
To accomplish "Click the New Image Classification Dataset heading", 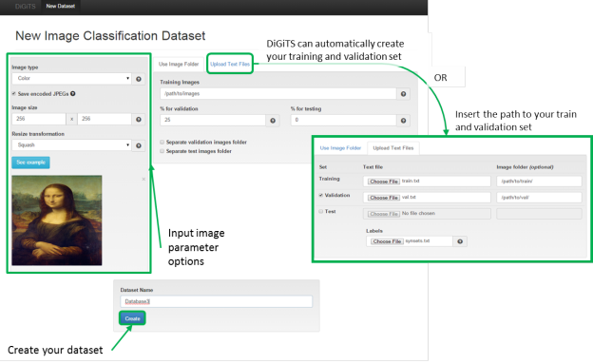I will coord(110,35).
